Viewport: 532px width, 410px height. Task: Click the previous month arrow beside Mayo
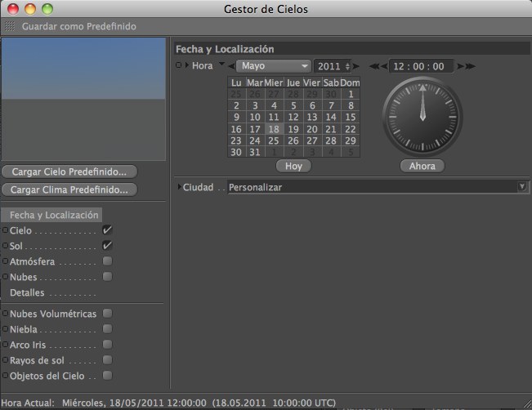(230, 66)
